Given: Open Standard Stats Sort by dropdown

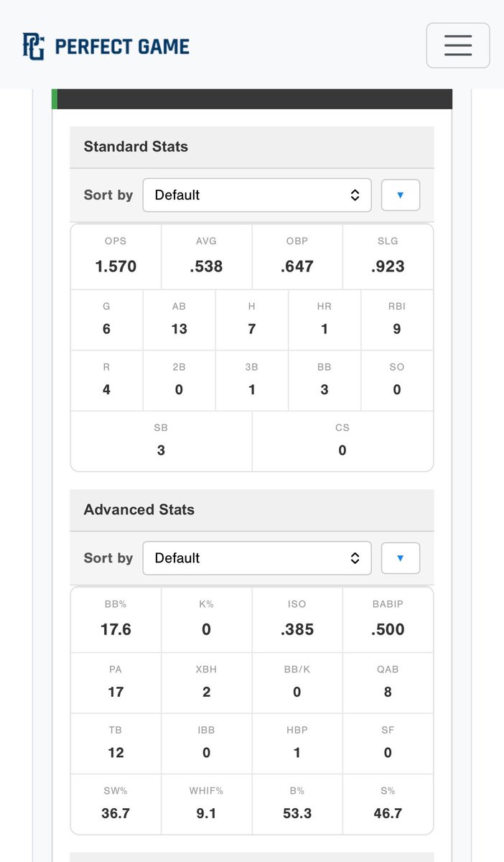Looking at the screenshot, I should pos(257,195).
